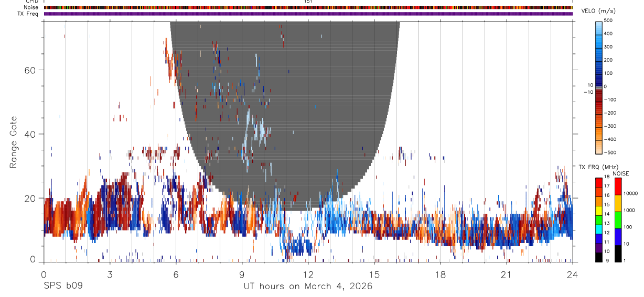Click the velocity scale value '-400'
The height and width of the screenshot is (297, 644).
tap(610, 139)
